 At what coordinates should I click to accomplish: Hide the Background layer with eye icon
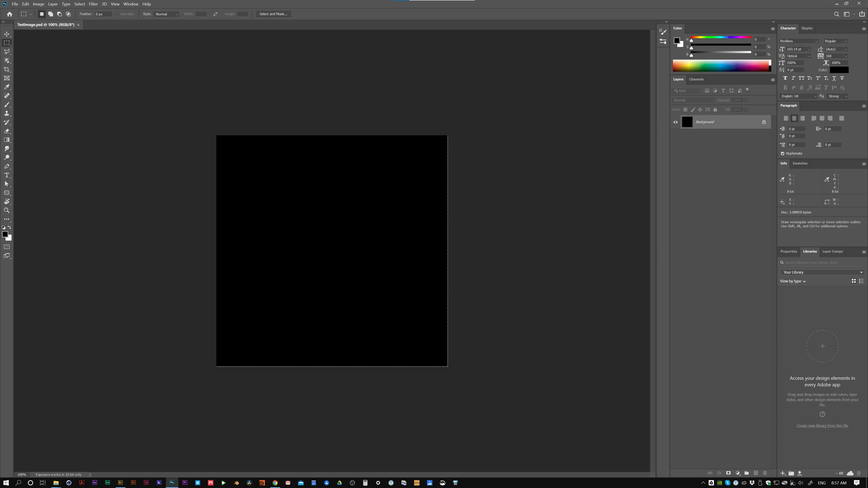(676, 122)
